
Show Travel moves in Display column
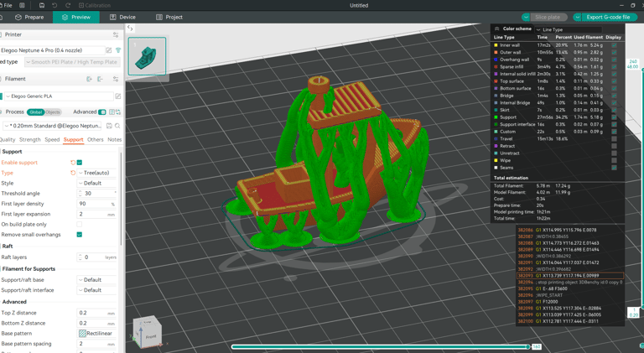pos(614,138)
